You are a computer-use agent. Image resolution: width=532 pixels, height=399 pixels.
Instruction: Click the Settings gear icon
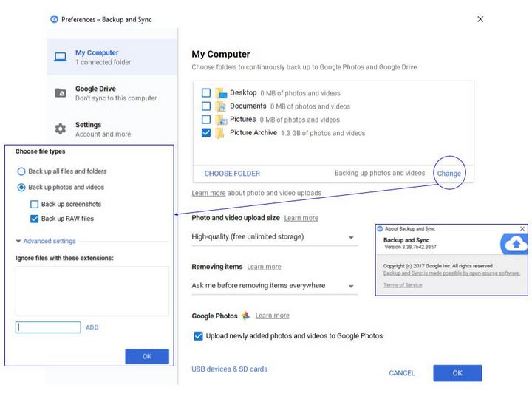click(61, 129)
